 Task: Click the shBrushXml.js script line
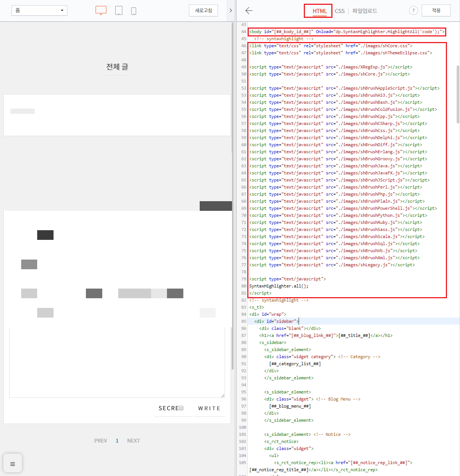tap(334, 258)
